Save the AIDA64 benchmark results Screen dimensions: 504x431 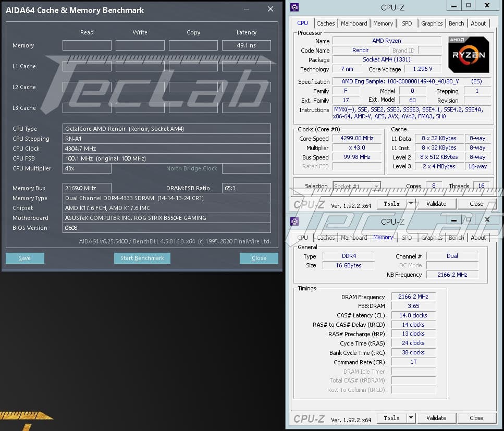(24, 258)
